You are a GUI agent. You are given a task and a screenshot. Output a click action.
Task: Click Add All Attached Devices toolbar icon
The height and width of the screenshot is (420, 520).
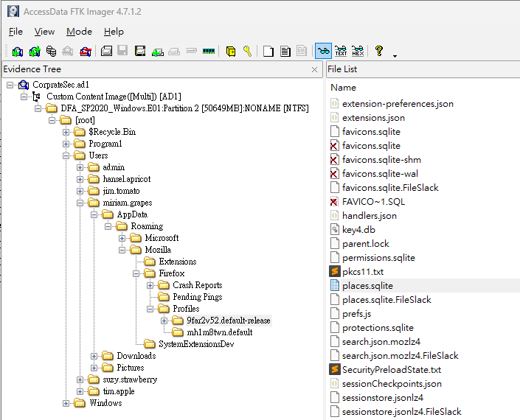(35, 52)
